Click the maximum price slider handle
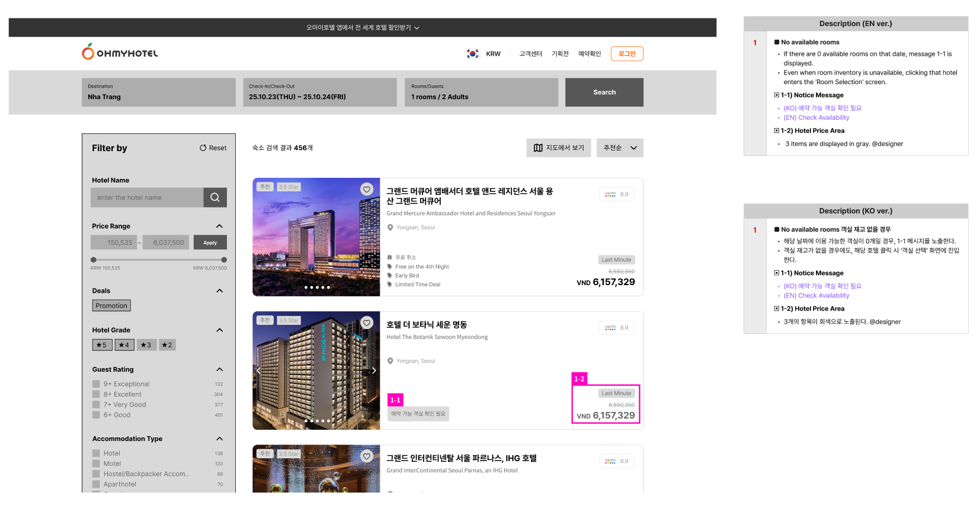The width and height of the screenshot is (980, 521). 224,260
